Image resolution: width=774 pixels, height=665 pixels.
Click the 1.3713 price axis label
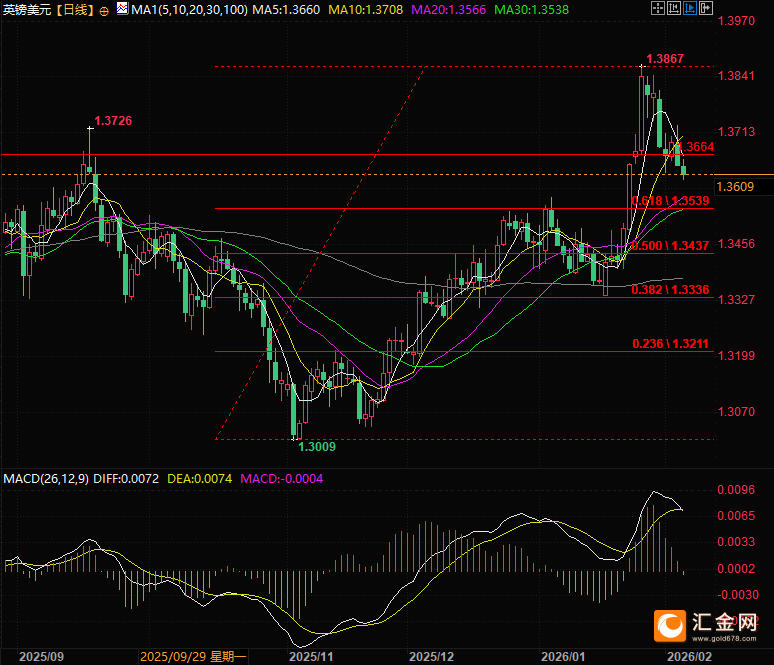(736, 132)
